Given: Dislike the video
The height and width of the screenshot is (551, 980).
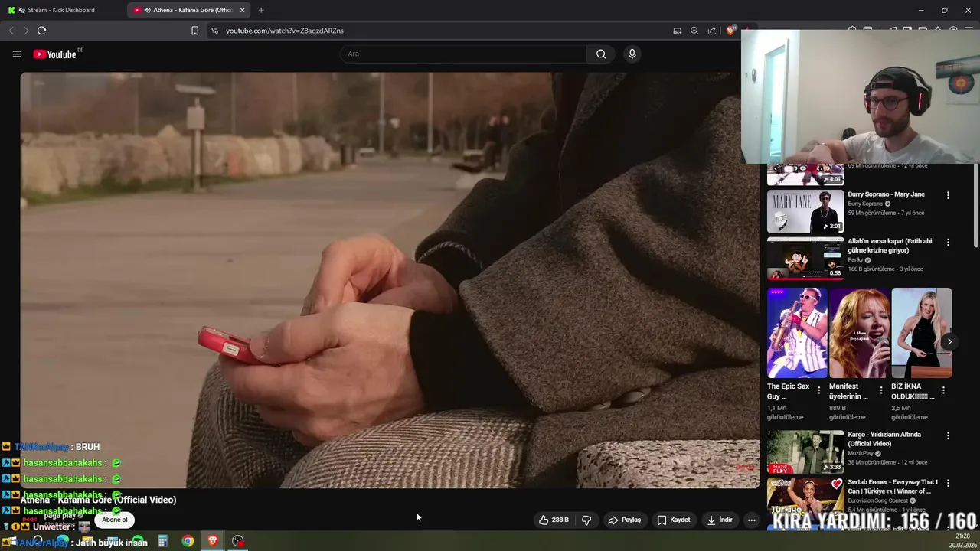Looking at the screenshot, I should (x=586, y=520).
